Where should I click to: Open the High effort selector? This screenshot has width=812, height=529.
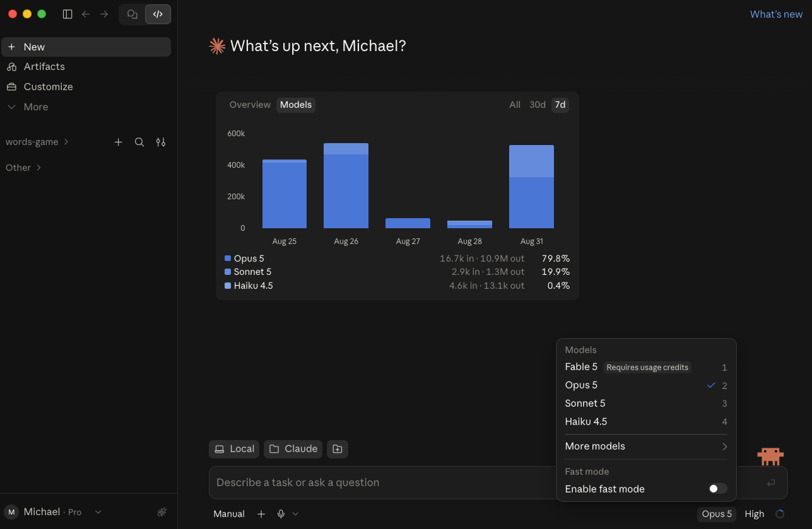pos(754,514)
